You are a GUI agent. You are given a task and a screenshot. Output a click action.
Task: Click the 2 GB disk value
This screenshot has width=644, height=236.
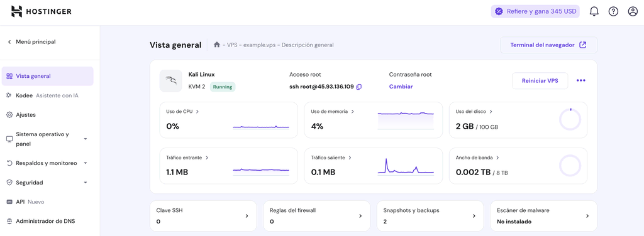tap(465, 127)
